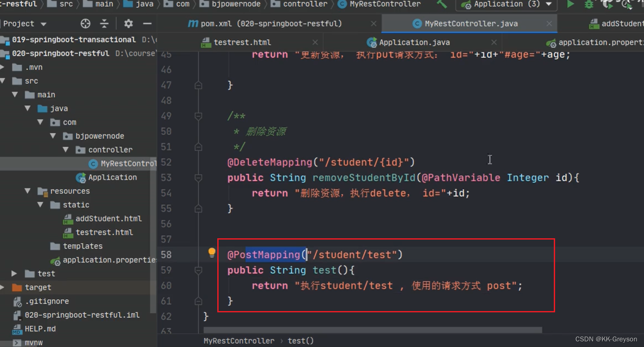Open .gitignore file in tree
644x347 pixels.
coord(41,301)
